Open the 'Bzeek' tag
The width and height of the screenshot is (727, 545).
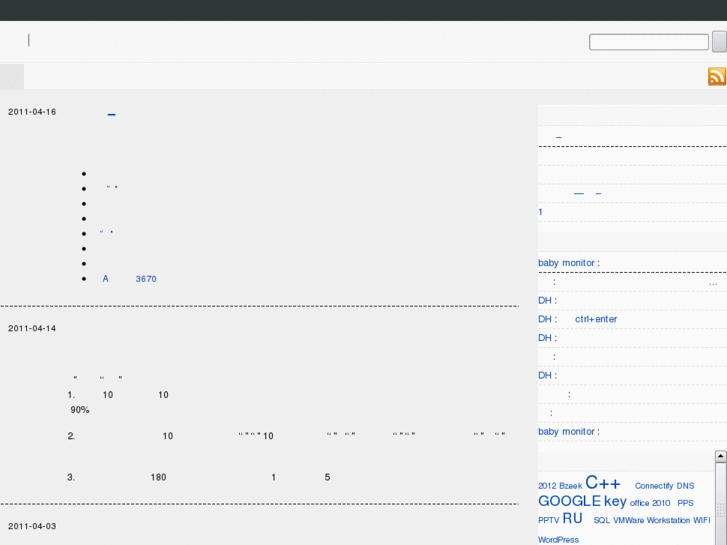tap(570, 486)
